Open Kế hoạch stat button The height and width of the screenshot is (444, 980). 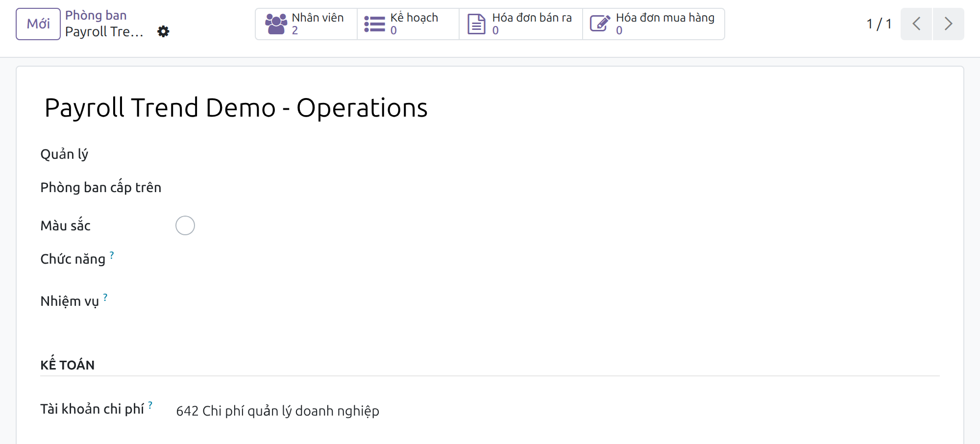408,24
